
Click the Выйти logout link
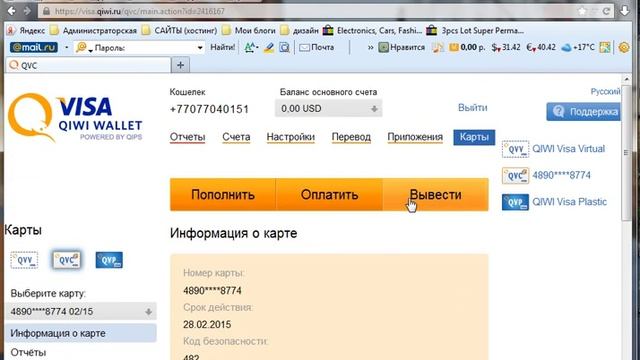click(473, 108)
